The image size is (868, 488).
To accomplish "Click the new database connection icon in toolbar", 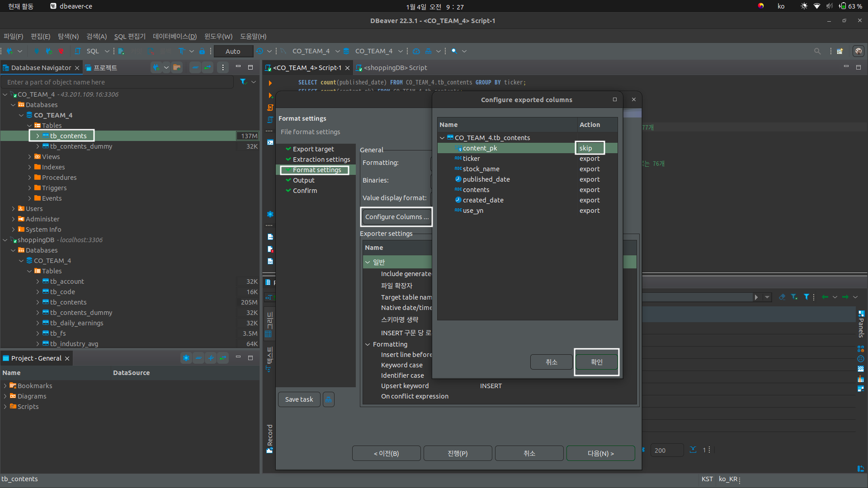I will pos(10,51).
